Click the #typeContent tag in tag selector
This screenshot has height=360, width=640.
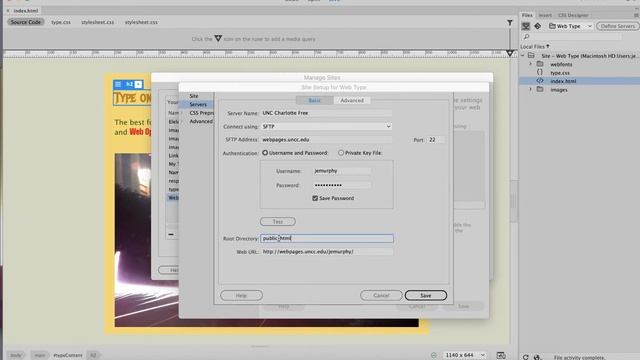[x=68, y=355]
